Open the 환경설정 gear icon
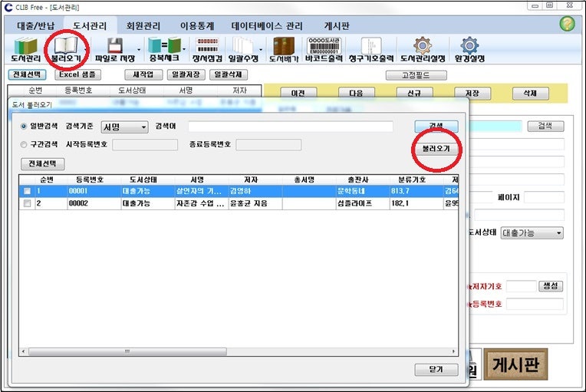This screenshot has height=392, width=586. pyautogui.click(x=469, y=49)
